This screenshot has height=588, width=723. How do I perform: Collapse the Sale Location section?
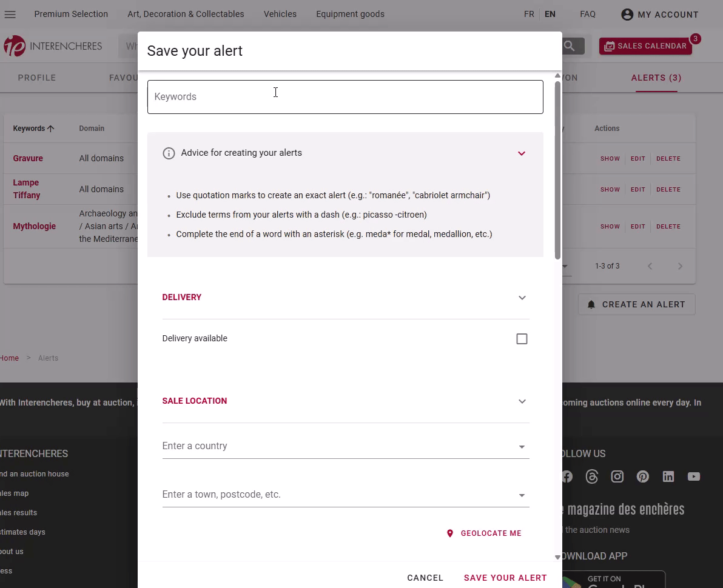(522, 401)
